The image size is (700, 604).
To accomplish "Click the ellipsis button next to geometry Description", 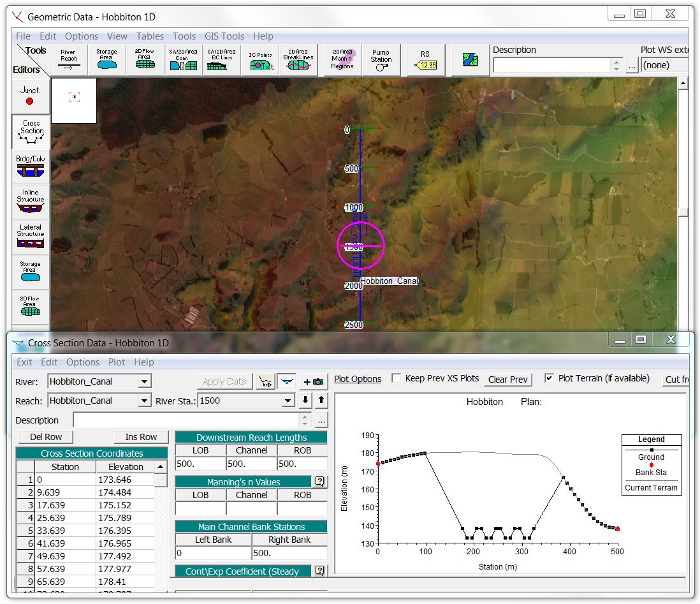I will tap(631, 65).
